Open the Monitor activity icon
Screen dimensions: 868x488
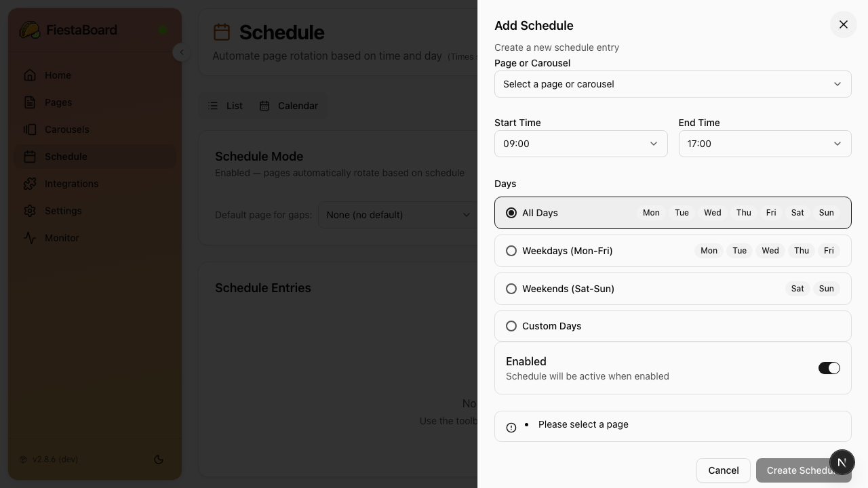[x=30, y=238]
